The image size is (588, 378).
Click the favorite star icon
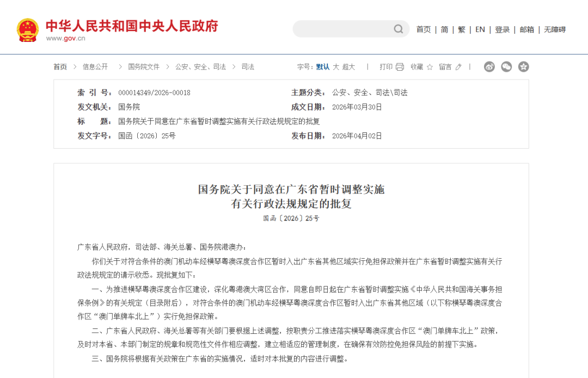click(430, 67)
